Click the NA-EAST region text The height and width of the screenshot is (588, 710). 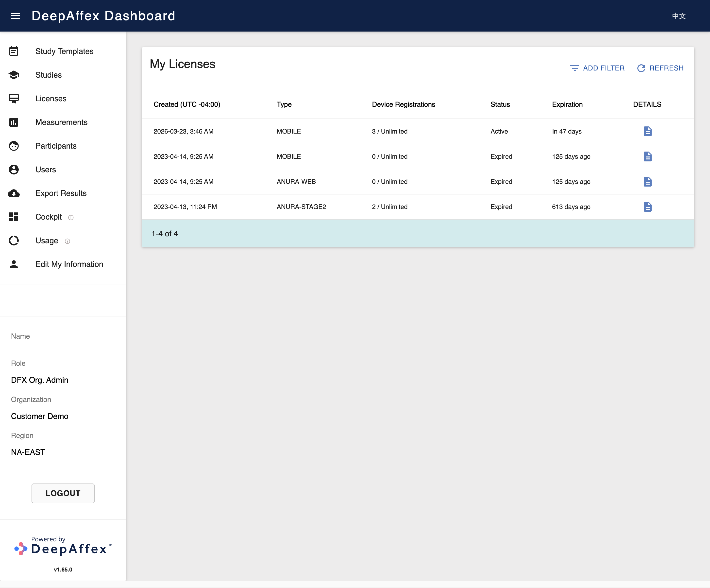pos(28,452)
